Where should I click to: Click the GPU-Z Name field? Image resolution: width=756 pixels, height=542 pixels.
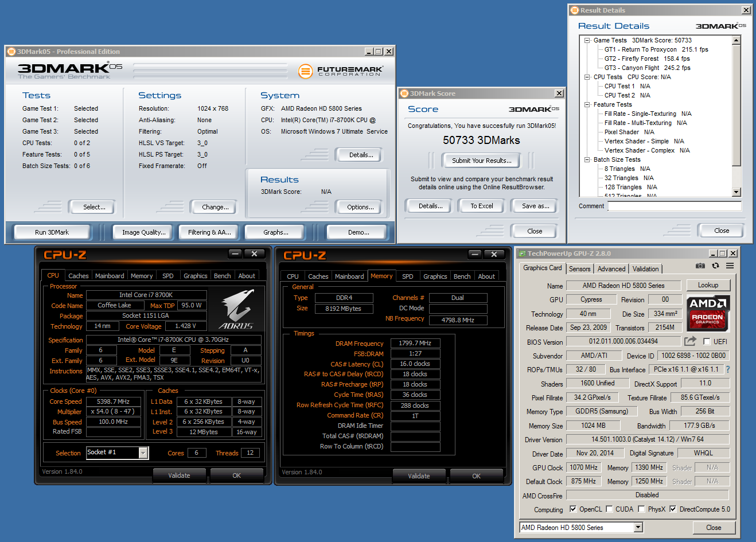[623, 286]
